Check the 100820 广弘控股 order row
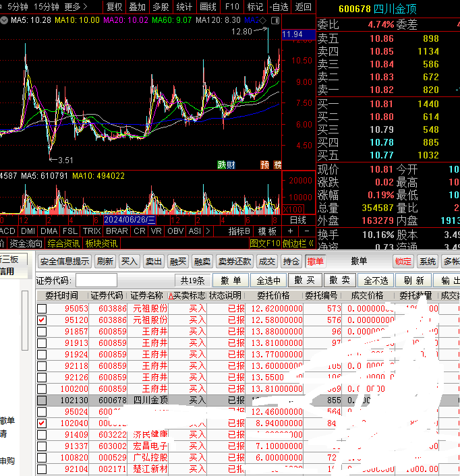 42,458
